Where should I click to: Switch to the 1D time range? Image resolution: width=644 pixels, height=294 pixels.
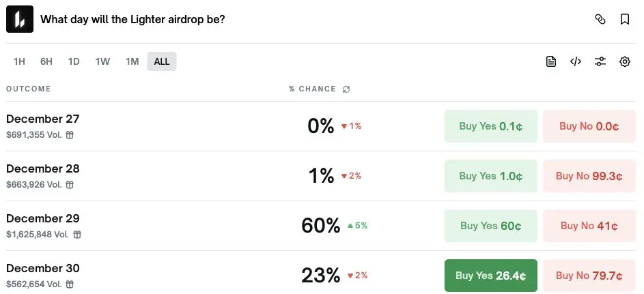click(x=74, y=61)
